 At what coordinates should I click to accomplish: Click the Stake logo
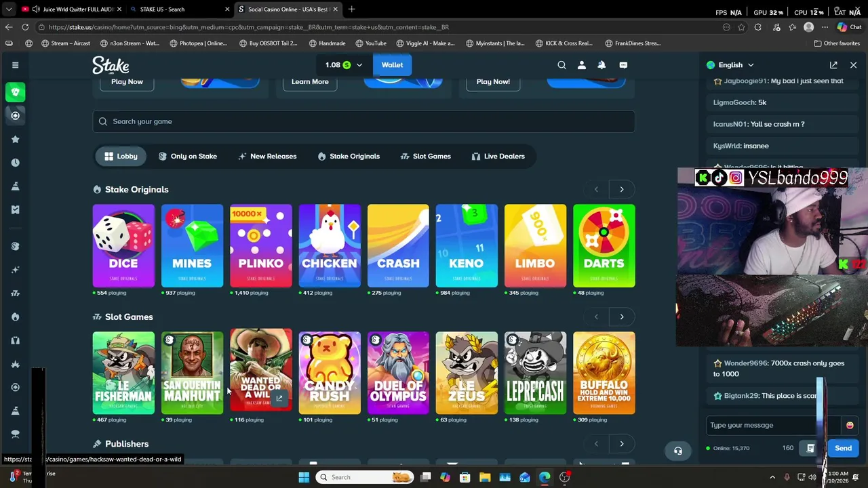click(x=111, y=65)
